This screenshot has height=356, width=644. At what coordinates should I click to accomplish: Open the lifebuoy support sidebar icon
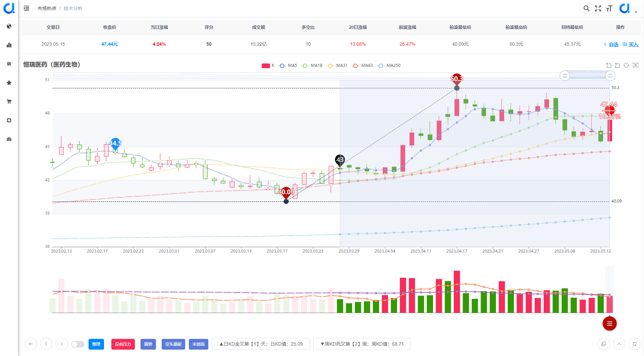coord(9,120)
